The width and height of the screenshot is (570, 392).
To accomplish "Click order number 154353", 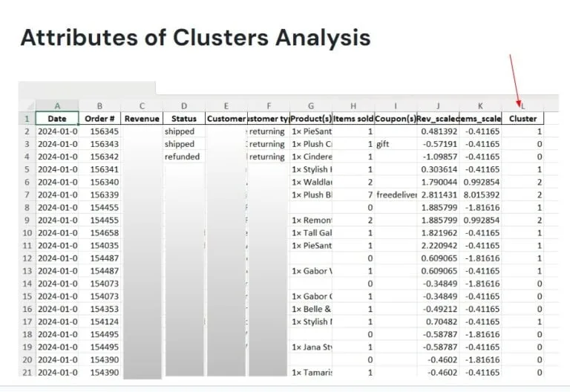I will (99, 309).
